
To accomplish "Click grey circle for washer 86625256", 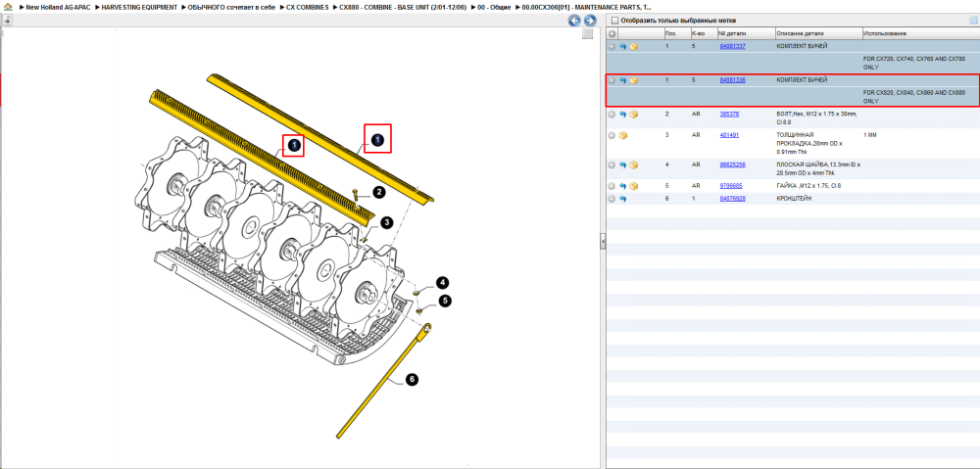I will click(x=612, y=164).
